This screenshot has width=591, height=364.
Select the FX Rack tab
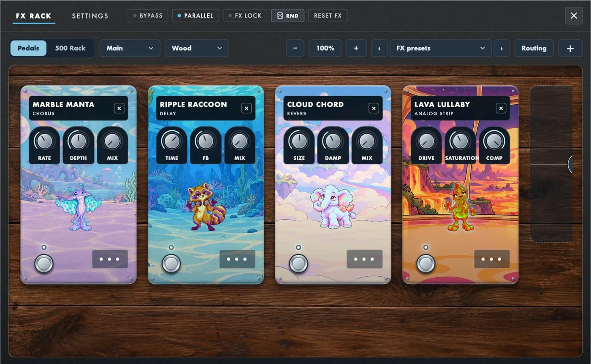click(x=34, y=16)
